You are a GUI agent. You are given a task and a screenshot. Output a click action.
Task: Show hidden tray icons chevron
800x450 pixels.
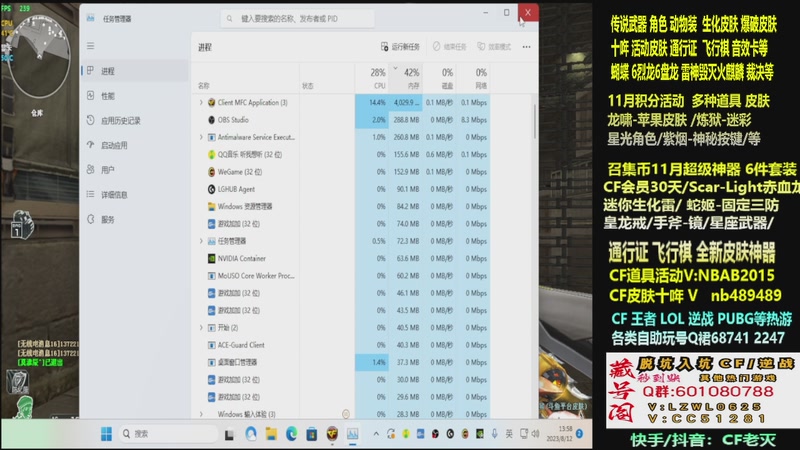click(376, 434)
